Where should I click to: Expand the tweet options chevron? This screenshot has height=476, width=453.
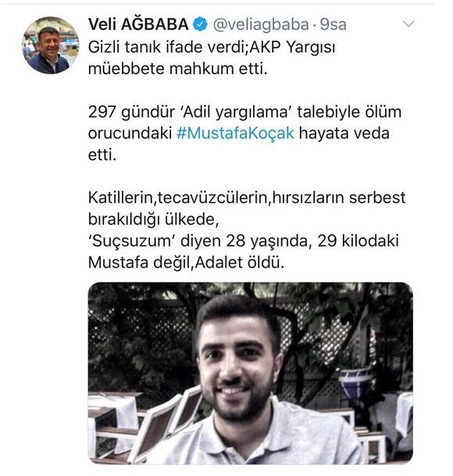pyautogui.click(x=408, y=23)
